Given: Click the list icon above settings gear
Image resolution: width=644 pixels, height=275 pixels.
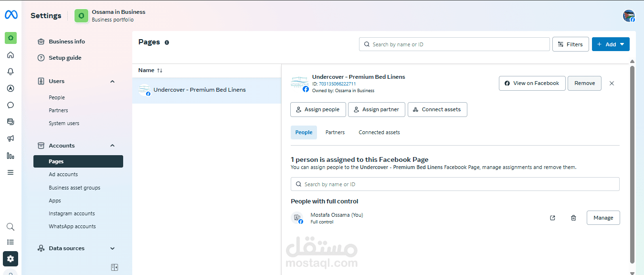Looking at the screenshot, I should click(11, 243).
